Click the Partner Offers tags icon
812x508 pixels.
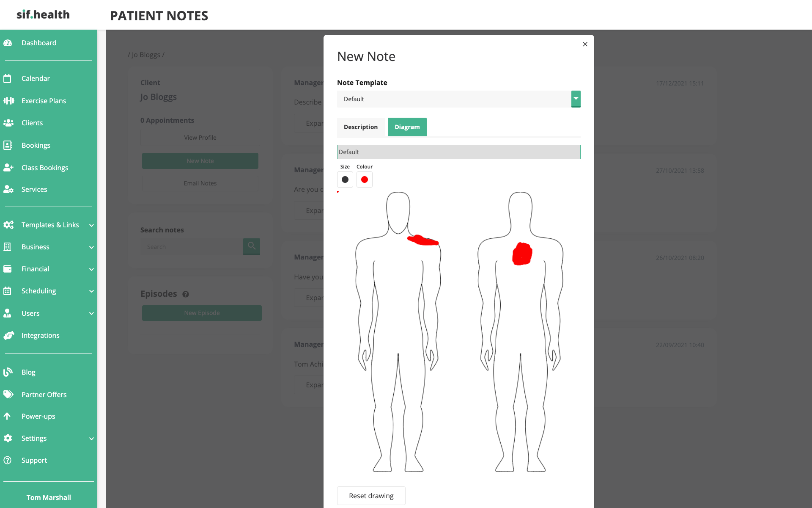click(x=8, y=395)
